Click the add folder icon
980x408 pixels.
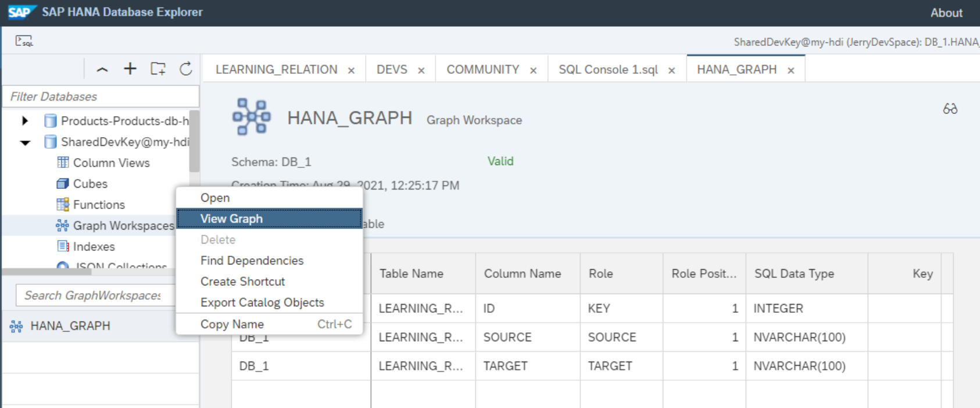[158, 69]
